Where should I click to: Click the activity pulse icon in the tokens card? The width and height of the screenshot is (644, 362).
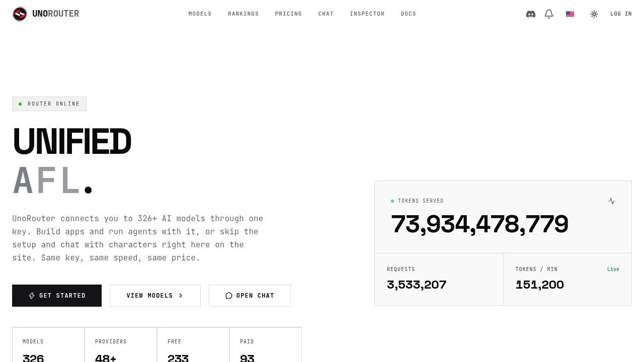click(612, 201)
